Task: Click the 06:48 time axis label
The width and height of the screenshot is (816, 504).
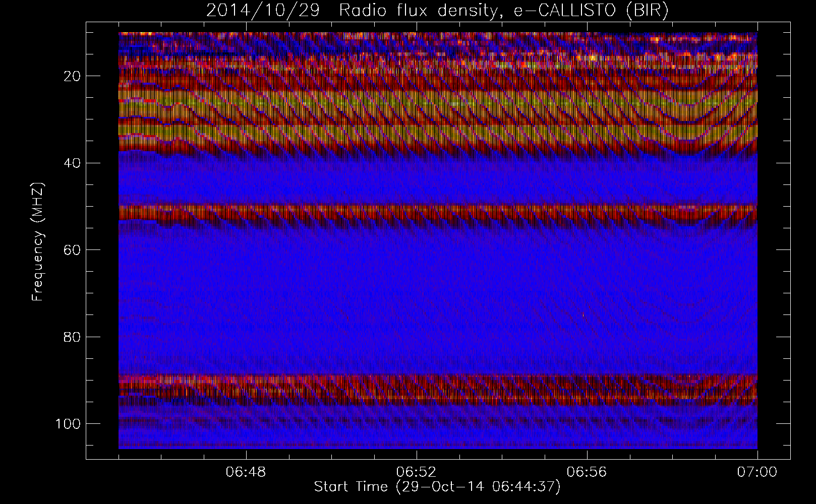Action: (246, 472)
